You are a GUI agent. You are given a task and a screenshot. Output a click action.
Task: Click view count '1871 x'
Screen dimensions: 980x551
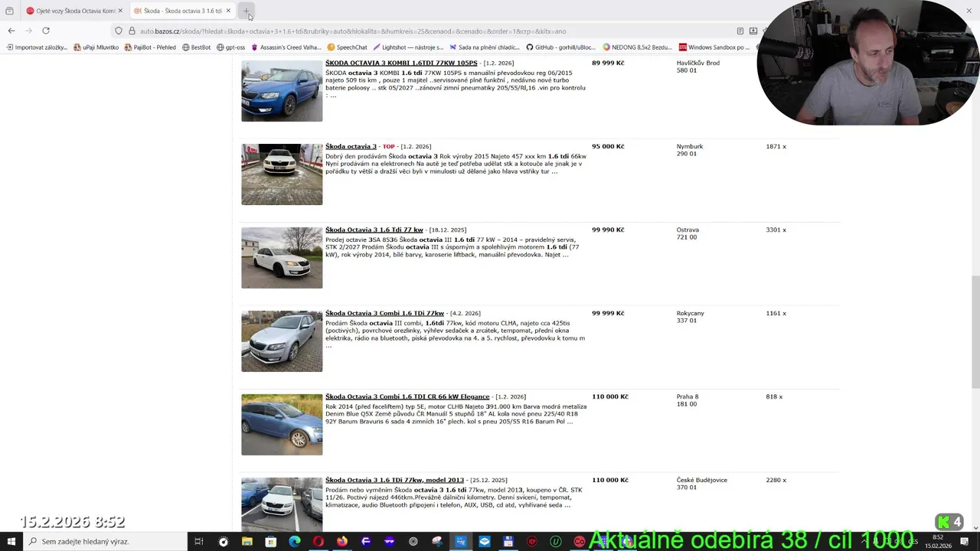point(776,146)
